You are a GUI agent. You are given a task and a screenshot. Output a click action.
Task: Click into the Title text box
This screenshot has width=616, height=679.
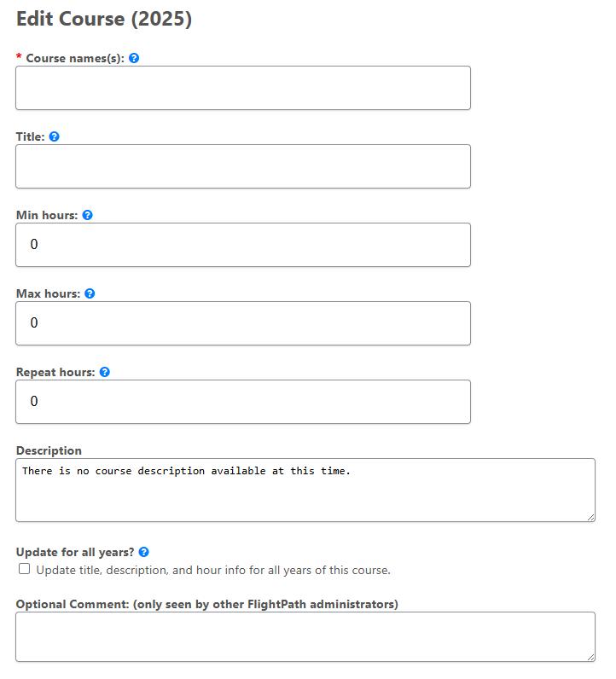[x=242, y=166]
